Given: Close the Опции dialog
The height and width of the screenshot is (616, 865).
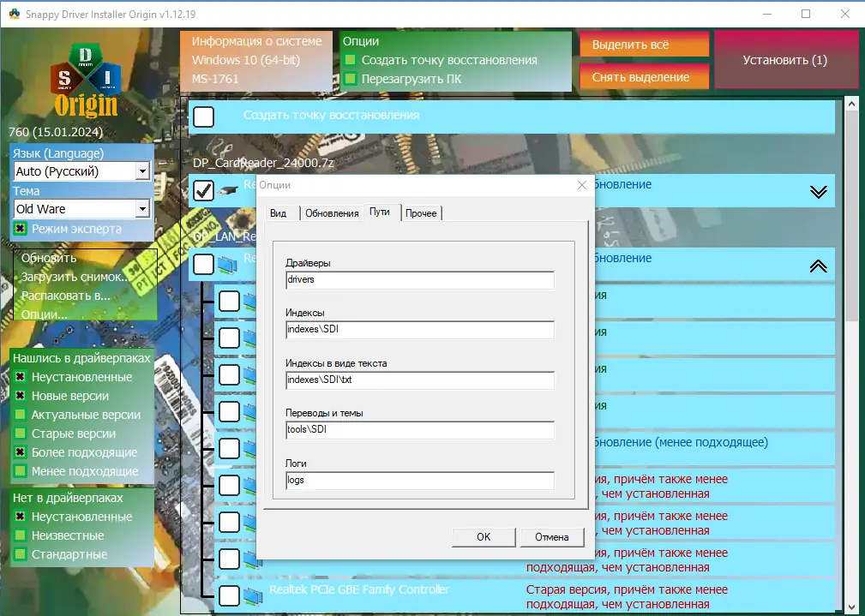Looking at the screenshot, I should tap(581, 185).
